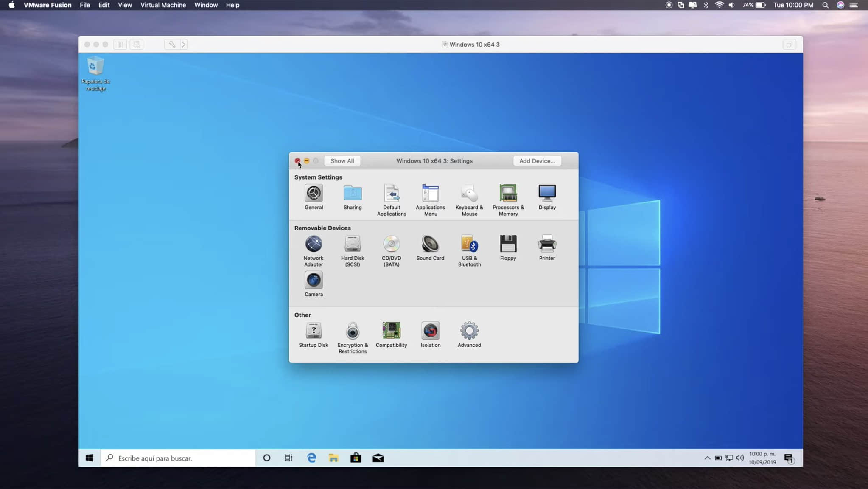Open the Startup Disk settings
This screenshot has height=489, width=868.
pyautogui.click(x=314, y=331)
